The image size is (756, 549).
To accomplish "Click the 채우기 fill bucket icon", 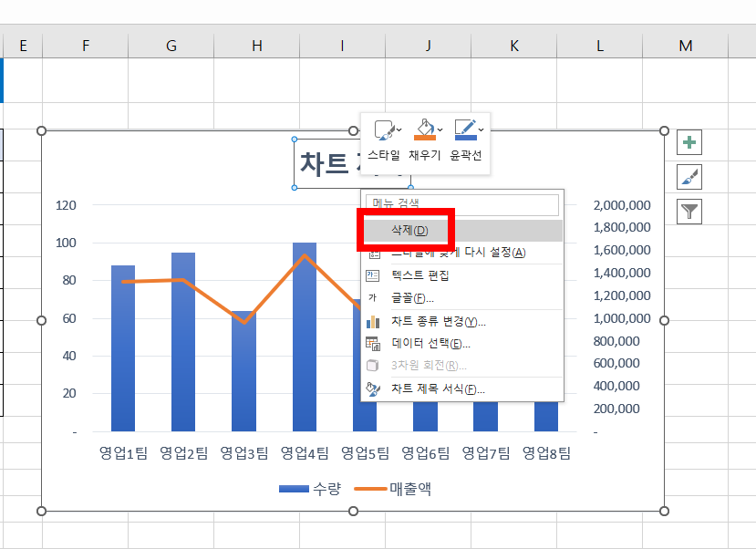I will pos(424,130).
